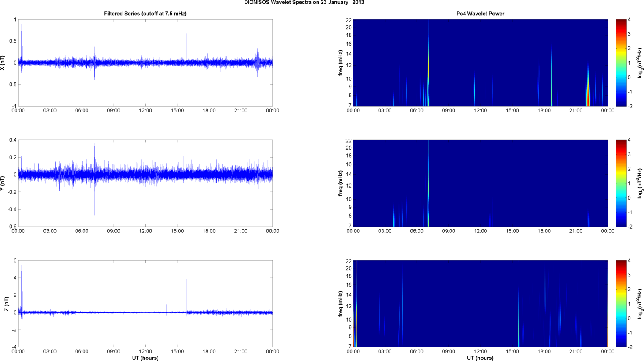Click the colorbar beside the top wavelet plot
This screenshot has height=361, width=644.
click(621, 63)
